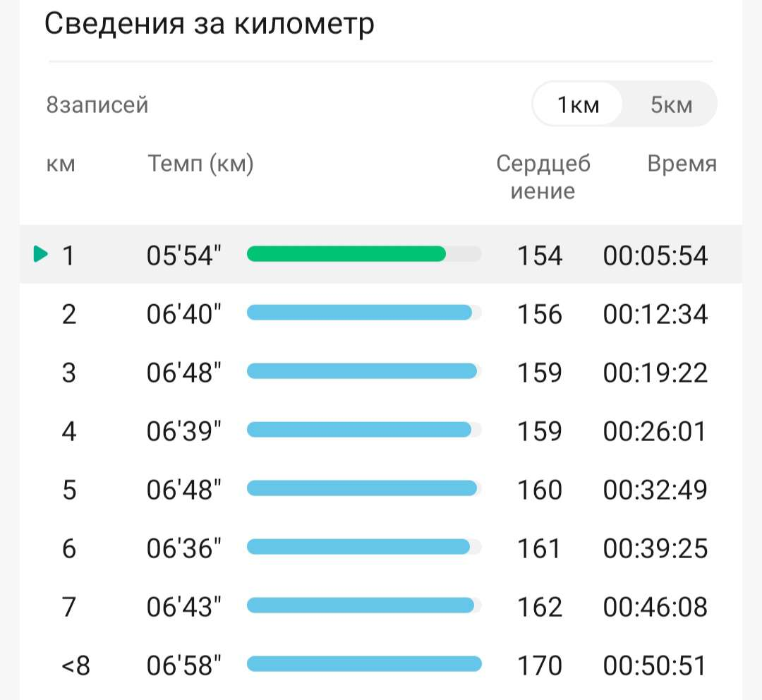Switch to the 5км split view

coord(671,105)
